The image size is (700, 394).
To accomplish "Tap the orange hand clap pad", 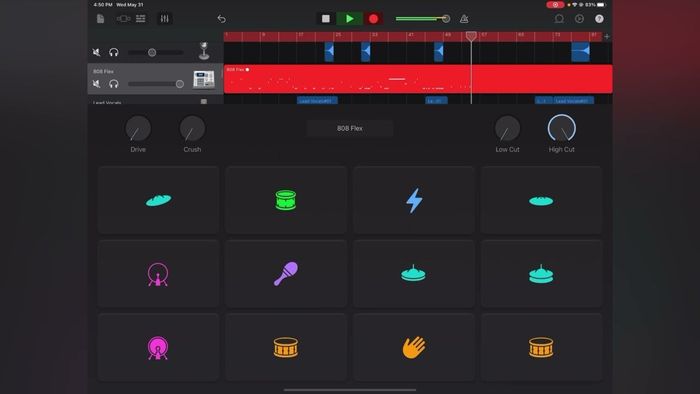I will (414, 347).
